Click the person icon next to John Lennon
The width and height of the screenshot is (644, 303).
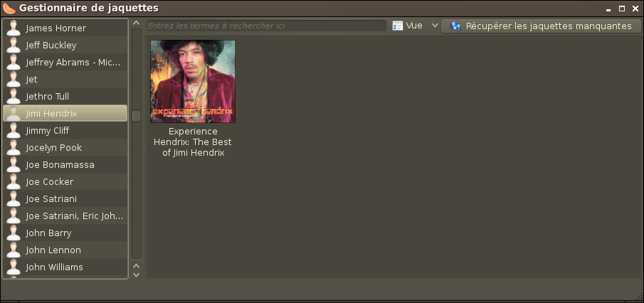click(13, 250)
